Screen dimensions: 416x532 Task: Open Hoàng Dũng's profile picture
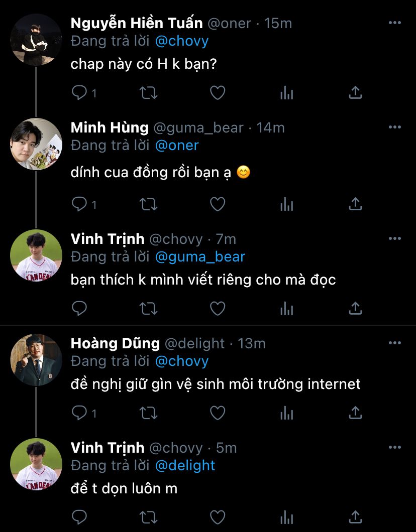point(36,360)
